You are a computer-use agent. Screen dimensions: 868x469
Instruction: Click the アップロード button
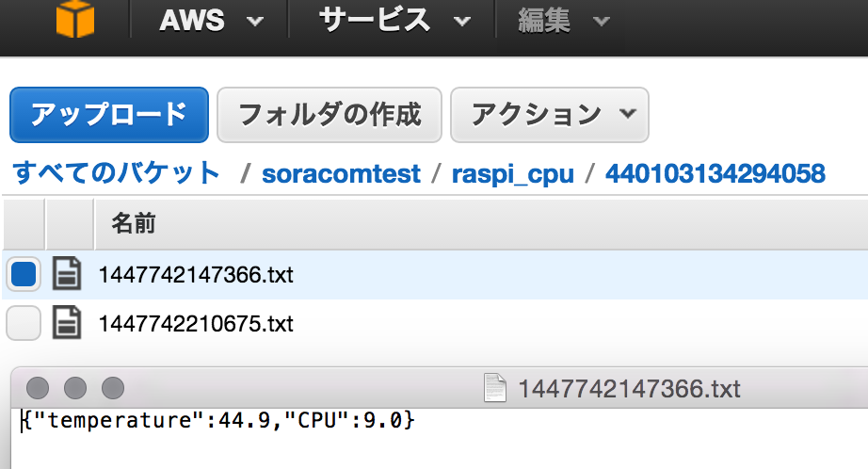tap(109, 115)
